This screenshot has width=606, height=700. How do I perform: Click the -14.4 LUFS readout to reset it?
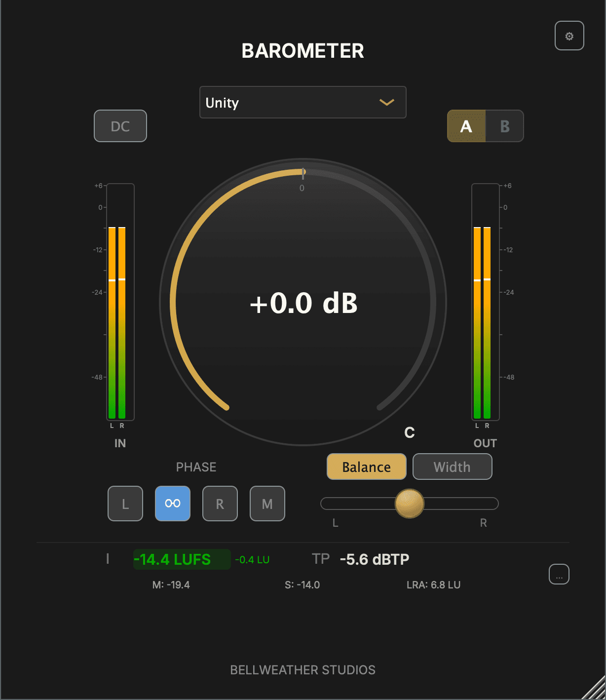181,559
